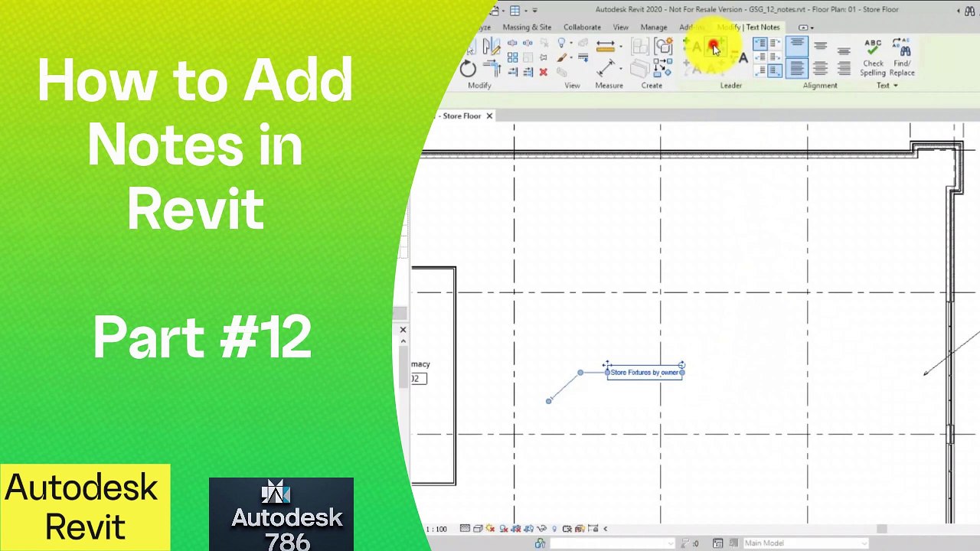This screenshot has height=551, width=980.
Task: Switch to the Collaborate tab
Action: (582, 27)
